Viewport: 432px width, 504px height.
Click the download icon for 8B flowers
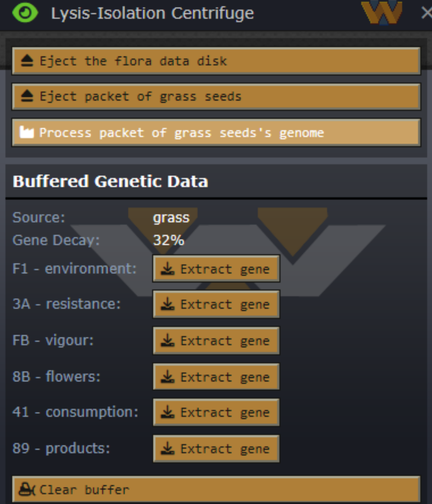pos(168,377)
